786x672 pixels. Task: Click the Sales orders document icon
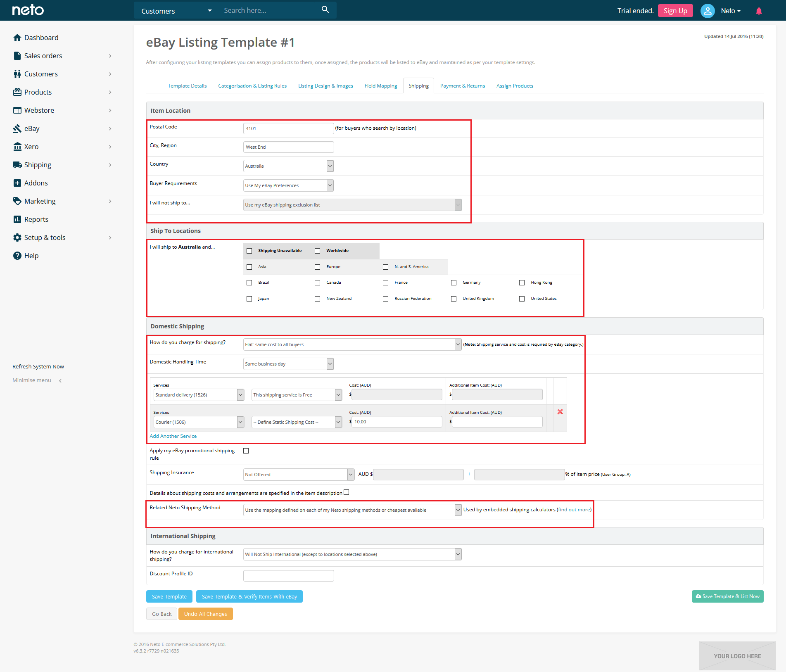coord(17,56)
